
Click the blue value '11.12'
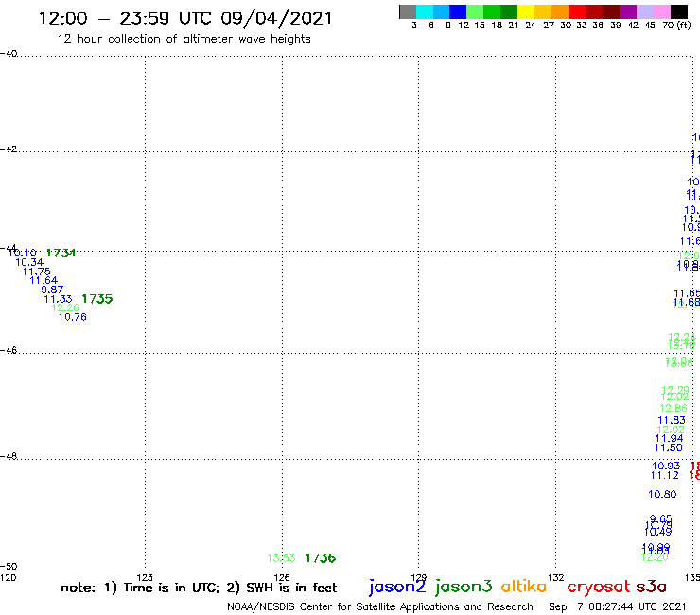665,475
